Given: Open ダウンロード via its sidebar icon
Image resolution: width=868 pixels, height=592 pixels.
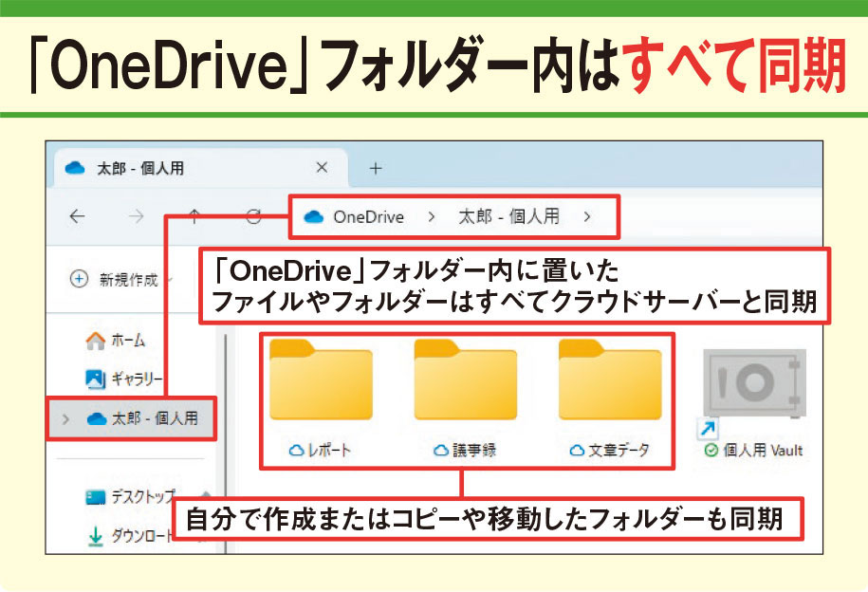Looking at the screenshot, I should [x=94, y=534].
